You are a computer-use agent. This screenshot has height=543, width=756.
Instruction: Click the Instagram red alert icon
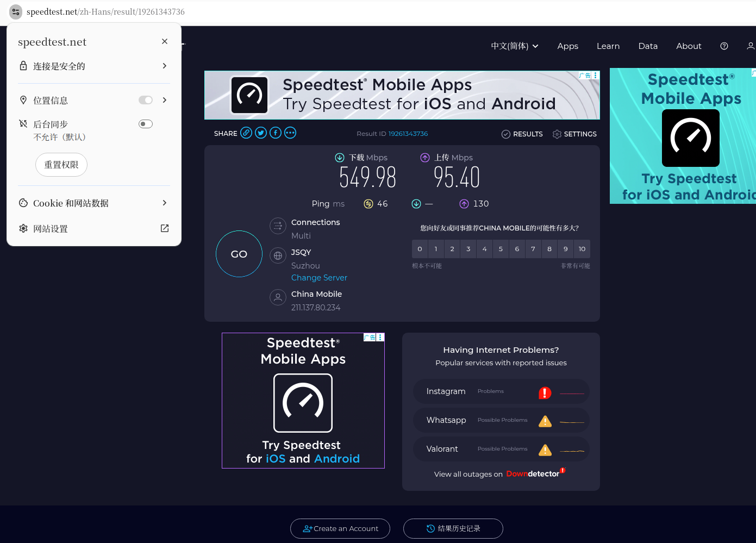(x=545, y=392)
